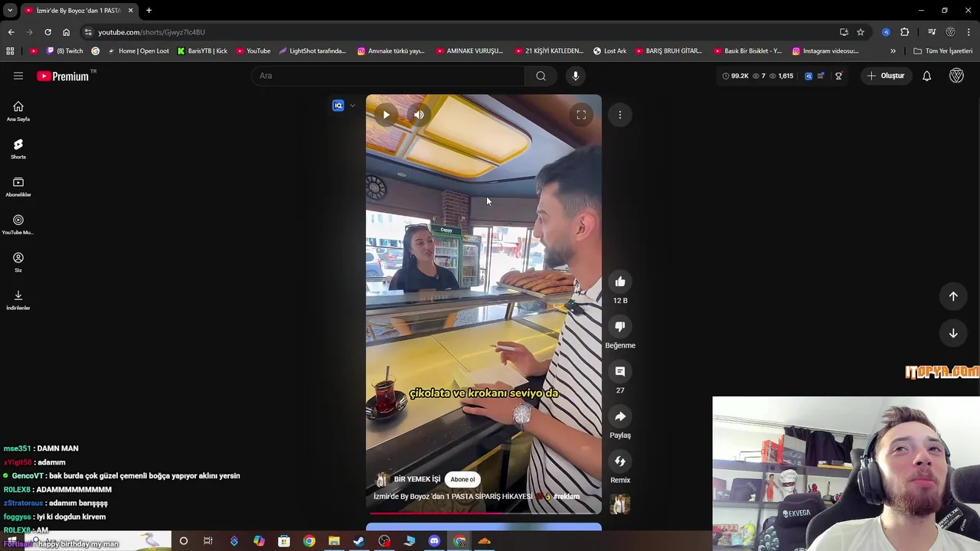
Task: Open the channel avatar on the Short
Action: 381,479
